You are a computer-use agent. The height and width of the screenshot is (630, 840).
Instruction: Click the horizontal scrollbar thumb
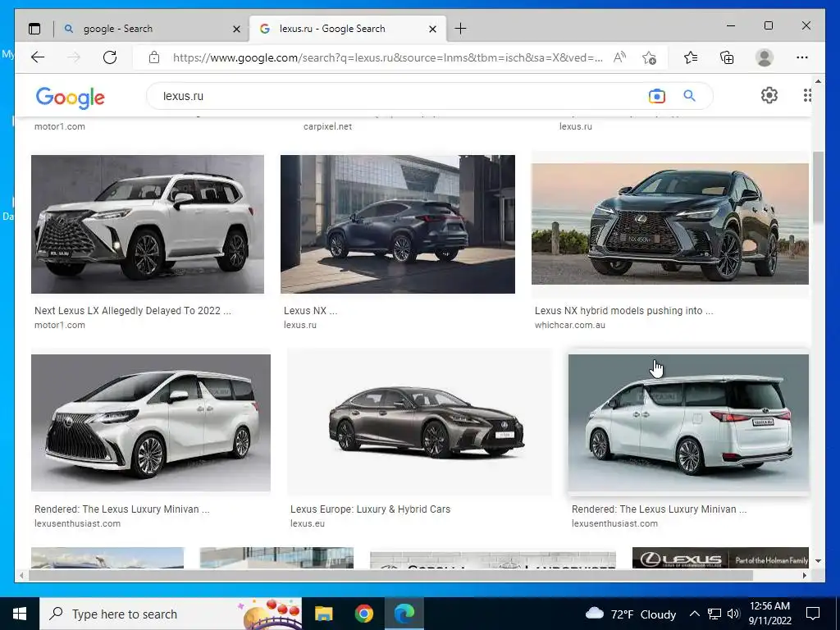390,575
